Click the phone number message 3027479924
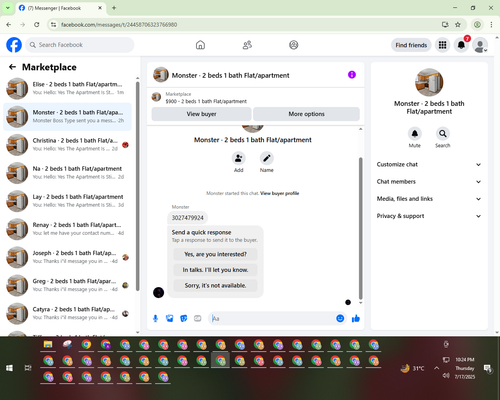Screen dimensions: 500x400 (188, 218)
